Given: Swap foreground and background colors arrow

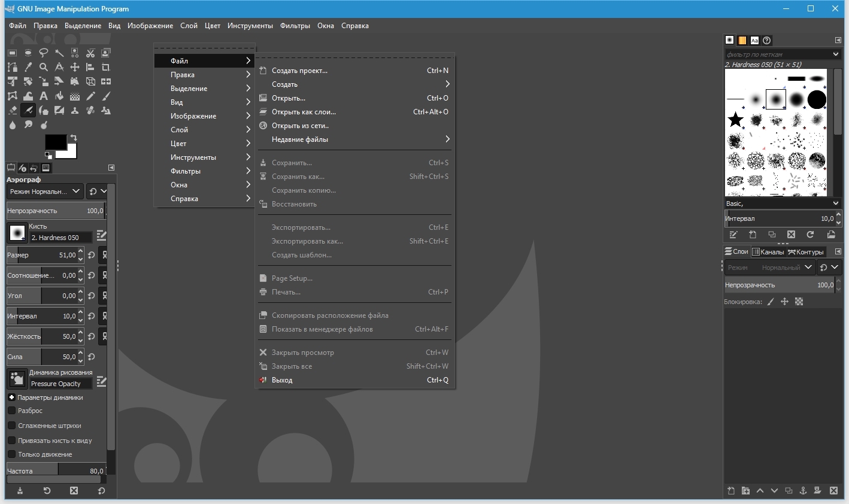Looking at the screenshot, I should click(x=73, y=138).
